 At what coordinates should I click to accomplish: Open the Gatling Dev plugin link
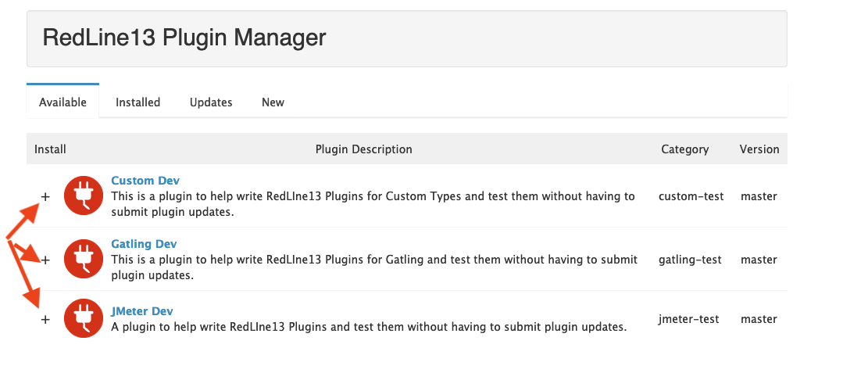click(144, 244)
